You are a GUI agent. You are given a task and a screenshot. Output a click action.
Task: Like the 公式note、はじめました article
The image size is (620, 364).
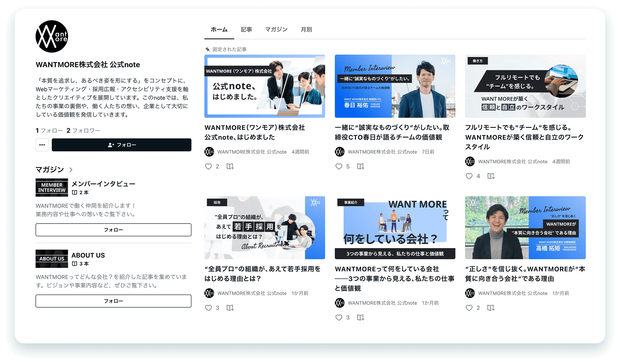point(208,166)
